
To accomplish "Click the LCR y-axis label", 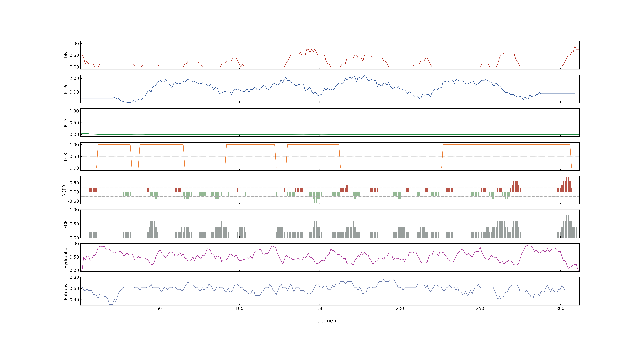I will point(66,157).
